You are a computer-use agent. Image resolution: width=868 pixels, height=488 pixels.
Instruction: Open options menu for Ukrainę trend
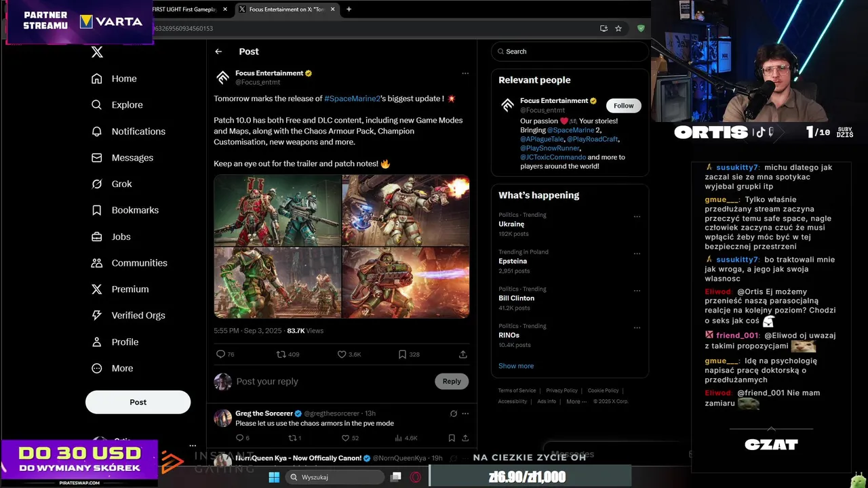(x=637, y=217)
